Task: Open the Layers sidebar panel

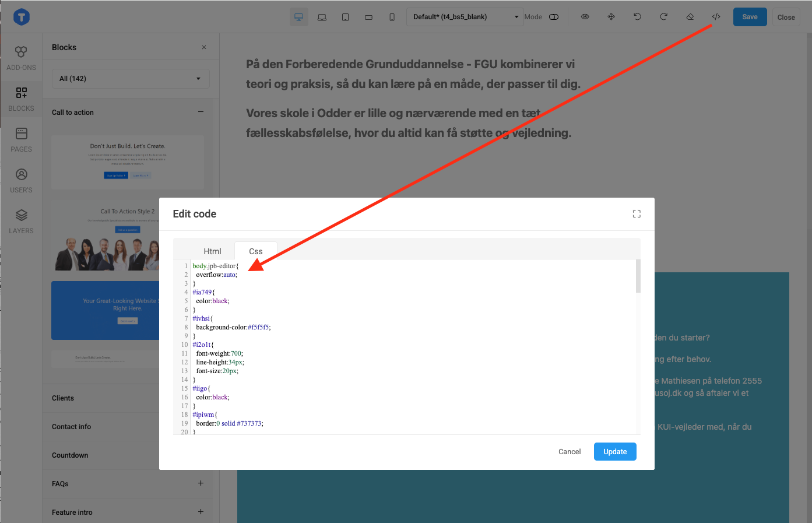Action: 21,222
